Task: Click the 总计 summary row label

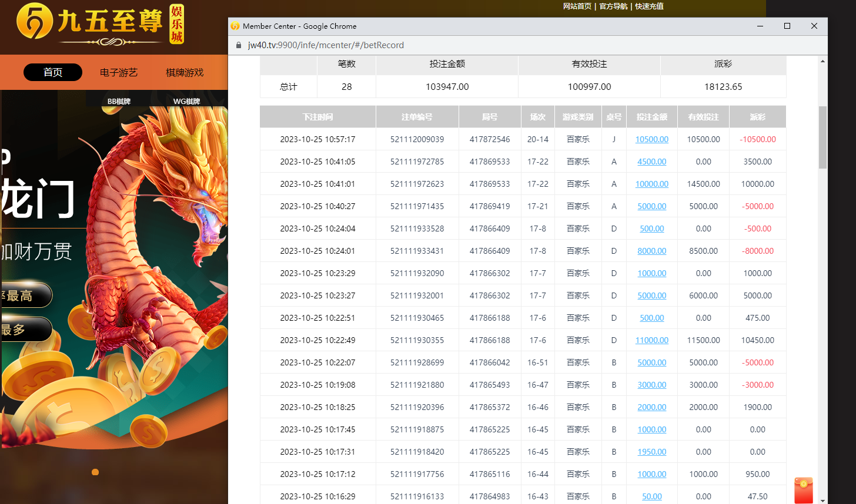Action: [289, 86]
